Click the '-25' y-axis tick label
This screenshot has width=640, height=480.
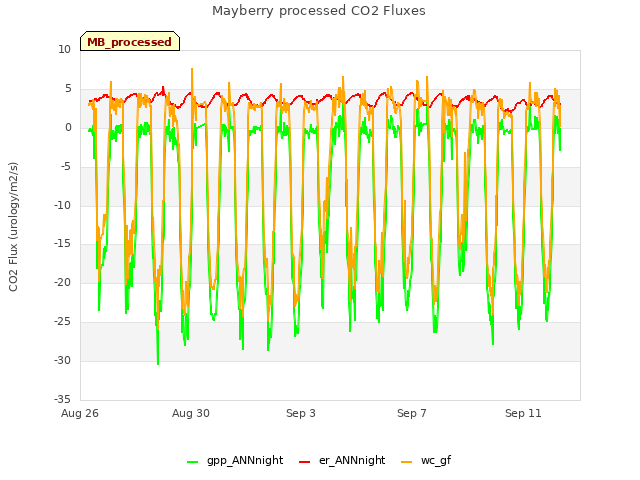(x=62, y=322)
